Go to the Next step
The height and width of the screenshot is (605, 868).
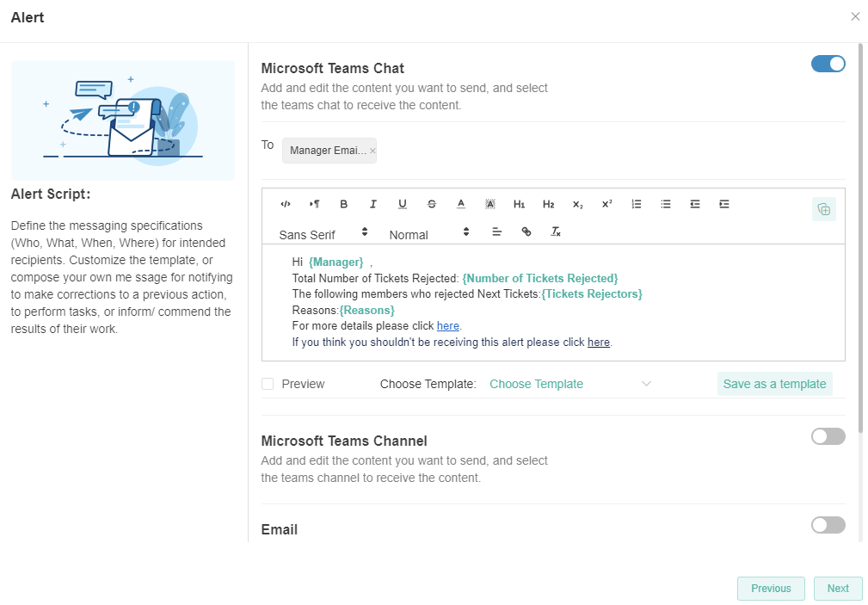tap(837, 589)
